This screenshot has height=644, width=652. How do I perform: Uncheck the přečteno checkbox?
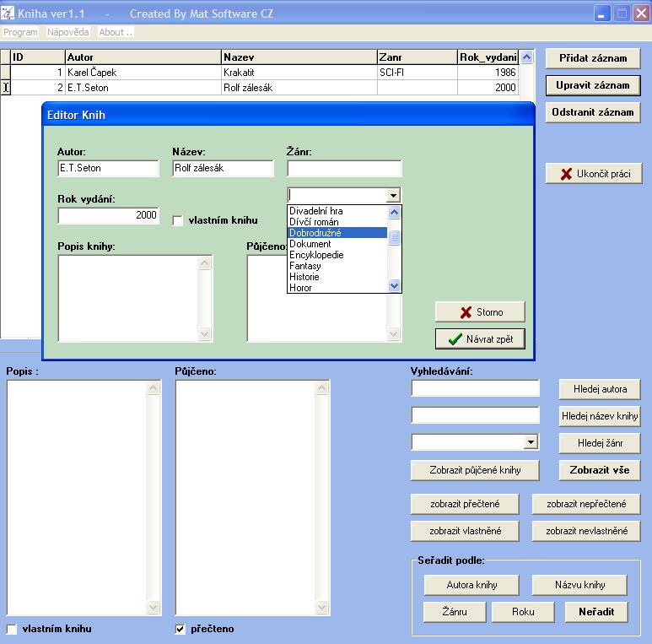coord(180,629)
